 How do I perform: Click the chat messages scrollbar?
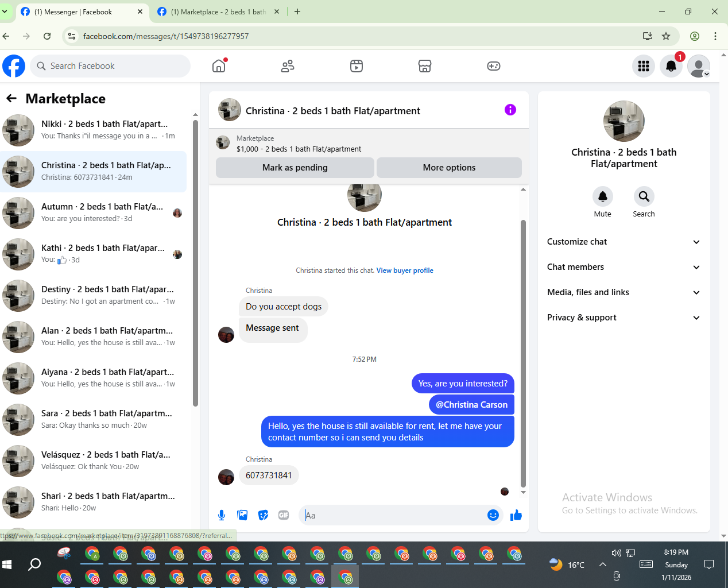click(x=523, y=353)
